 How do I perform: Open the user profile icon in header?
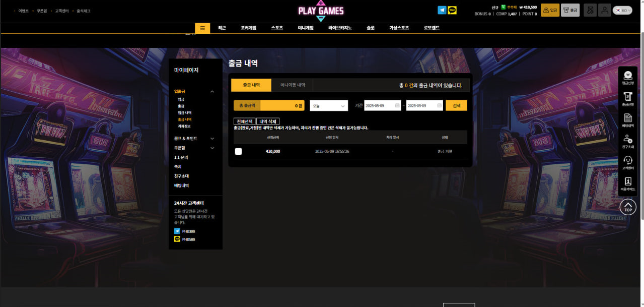pyautogui.click(x=604, y=10)
